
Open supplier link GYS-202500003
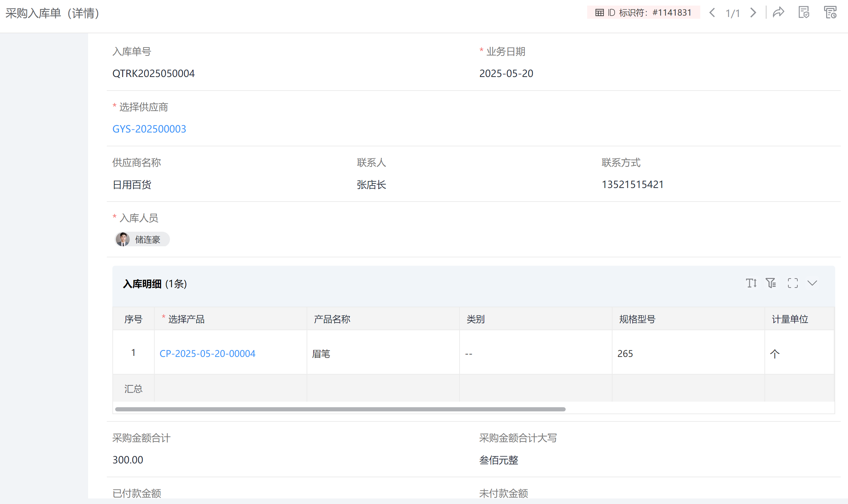click(x=149, y=129)
